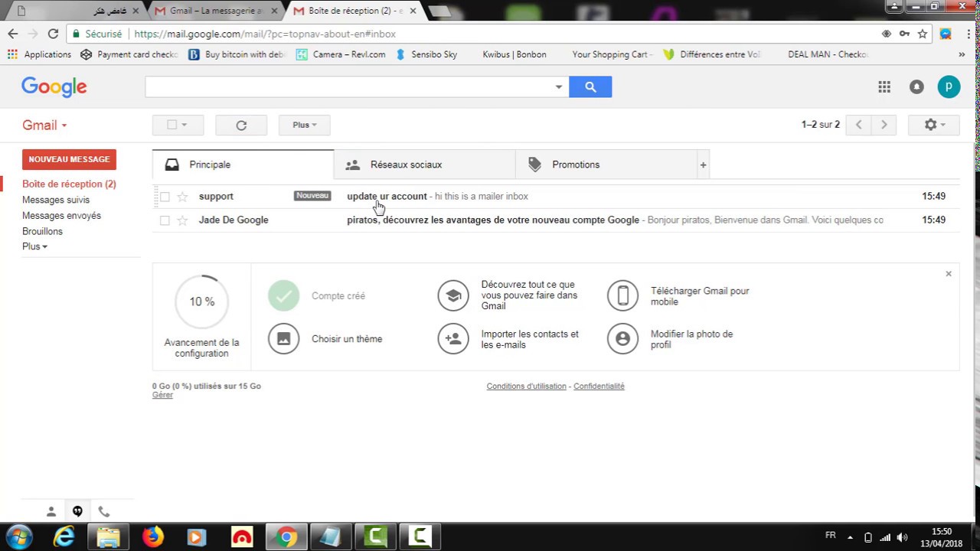Go back in Chrome

(12, 34)
